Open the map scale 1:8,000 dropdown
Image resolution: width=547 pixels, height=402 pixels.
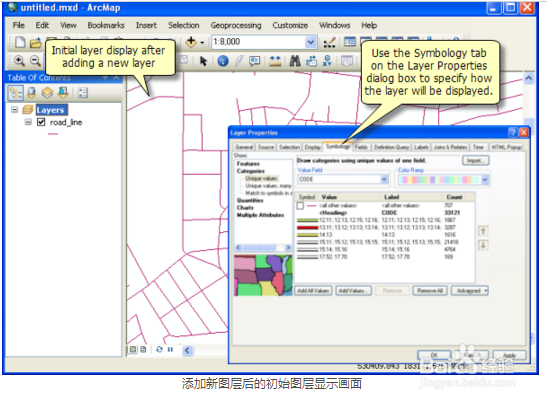310,42
